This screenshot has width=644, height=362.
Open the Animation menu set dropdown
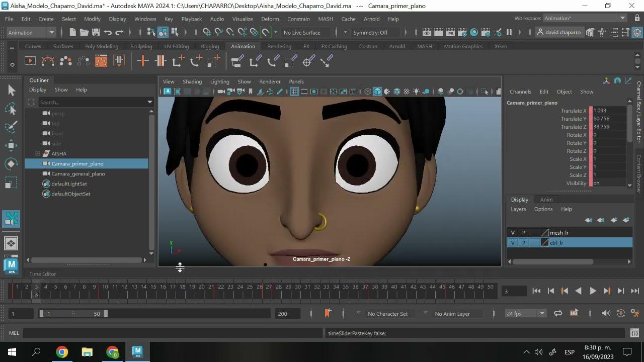click(x=31, y=32)
